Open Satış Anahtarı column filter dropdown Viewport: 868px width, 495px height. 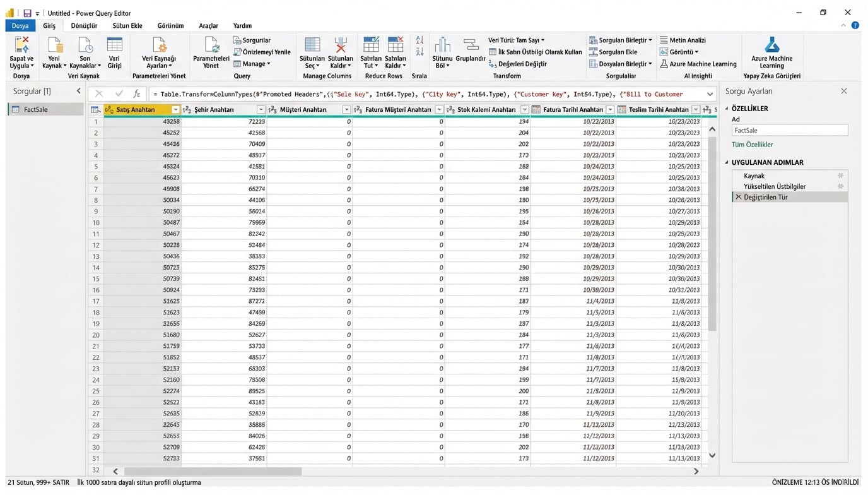click(x=175, y=109)
